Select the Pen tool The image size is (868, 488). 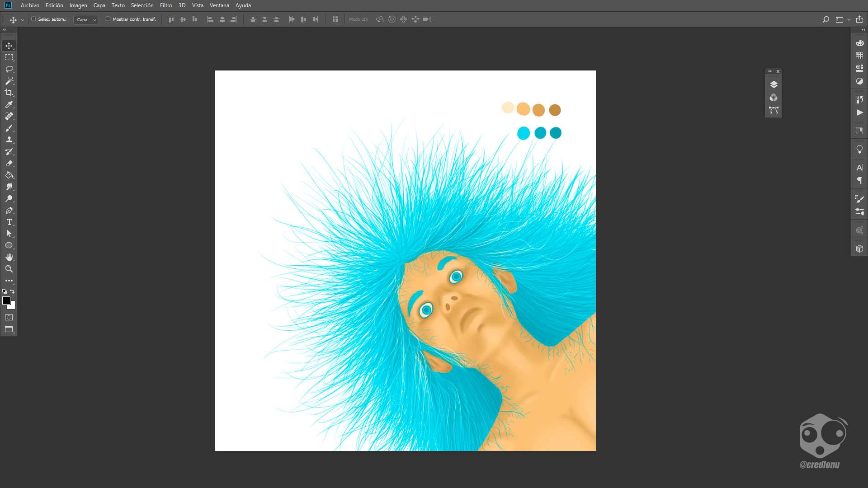tap(9, 210)
